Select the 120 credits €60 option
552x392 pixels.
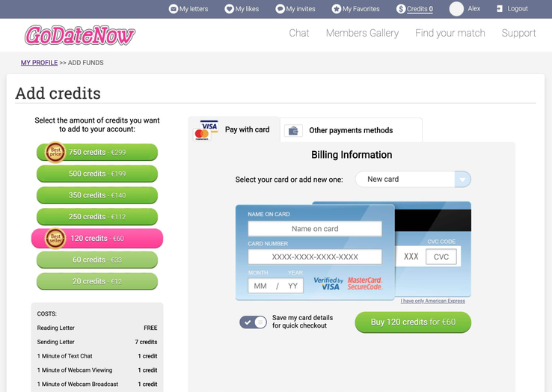(x=97, y=239)
